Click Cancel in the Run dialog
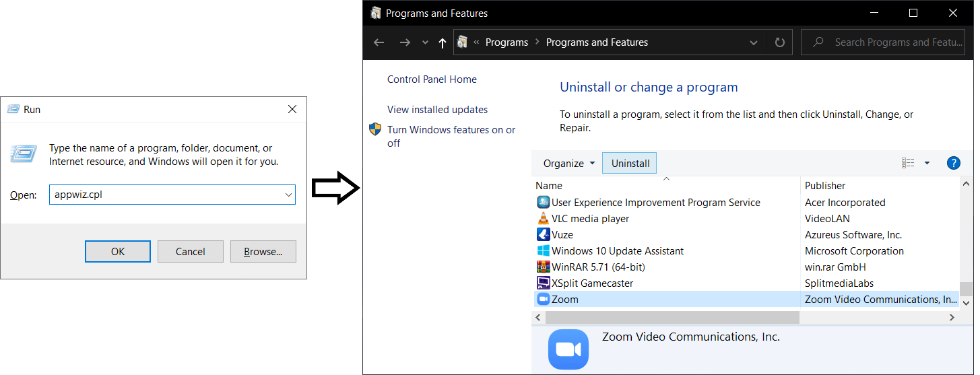Screen dimensions: 980x375 coord(190,251)
